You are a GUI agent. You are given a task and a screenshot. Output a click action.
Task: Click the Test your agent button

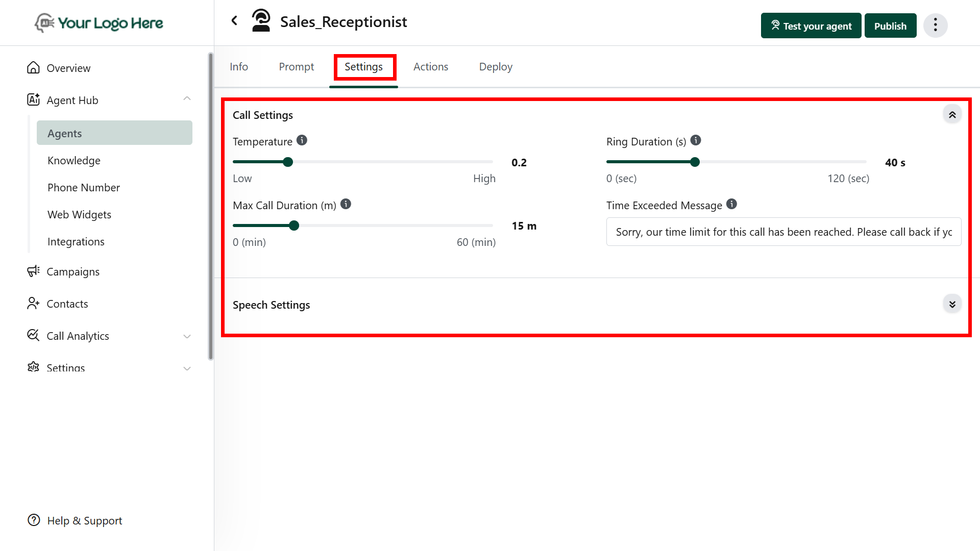[x=811, y=26]
